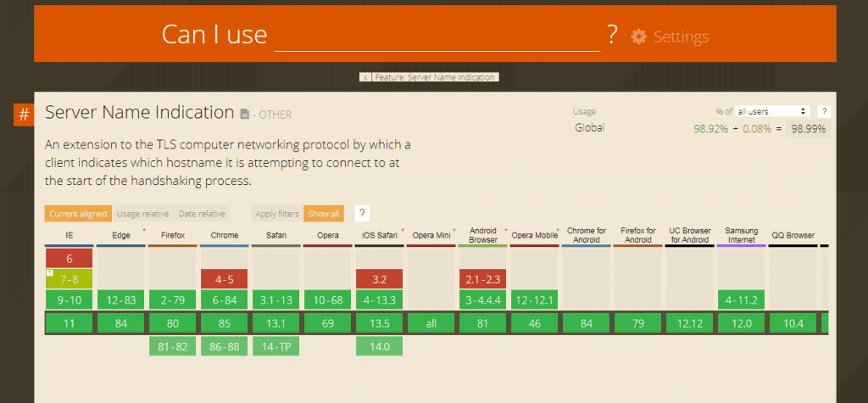Click the Can I use search field
Viewport: 868px width, 403px height.
pyautogui.click(x=437, y=36)
